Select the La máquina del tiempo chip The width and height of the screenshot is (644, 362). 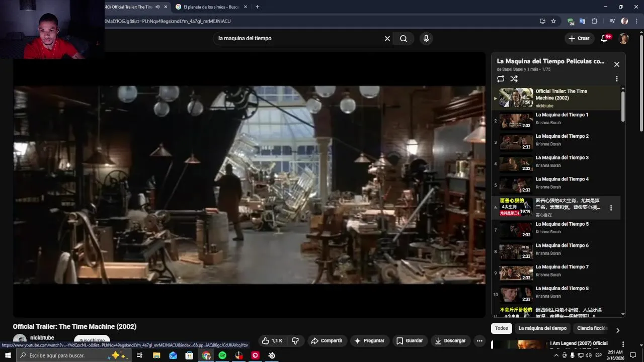point(542,328)
